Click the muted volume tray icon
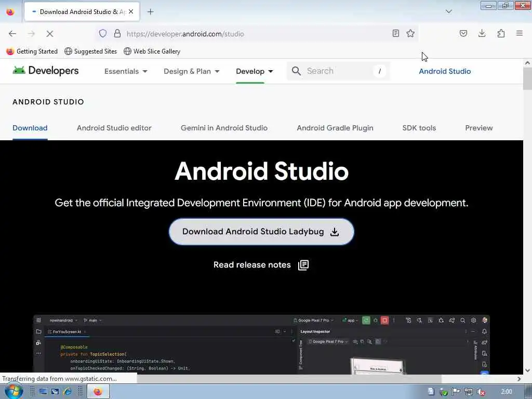 [x=481, y=392]
